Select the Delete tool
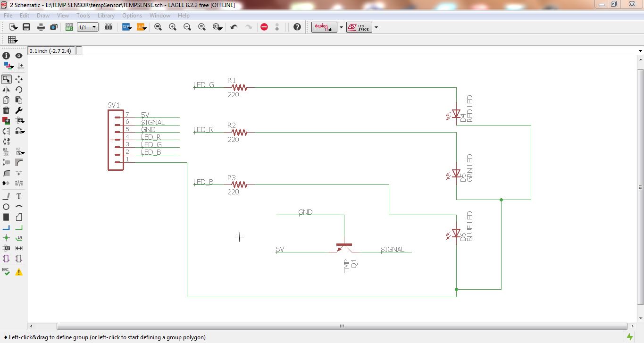Screen dimensions: 644x343 tap(6, 109)
